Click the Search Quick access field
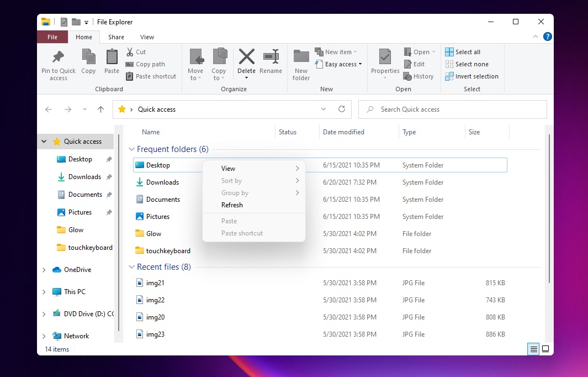The height and width of the screenshot is (377, 588). click(x=453, y=109)
